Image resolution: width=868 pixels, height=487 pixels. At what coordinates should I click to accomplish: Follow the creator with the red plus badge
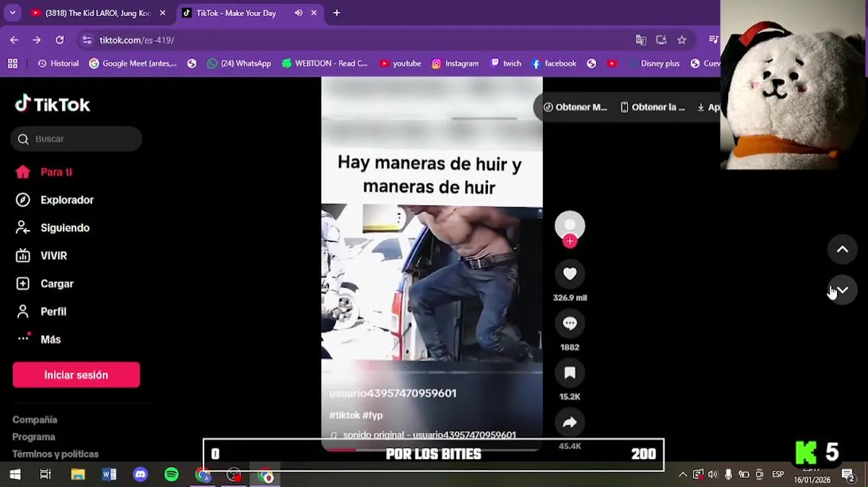point(570,241)
